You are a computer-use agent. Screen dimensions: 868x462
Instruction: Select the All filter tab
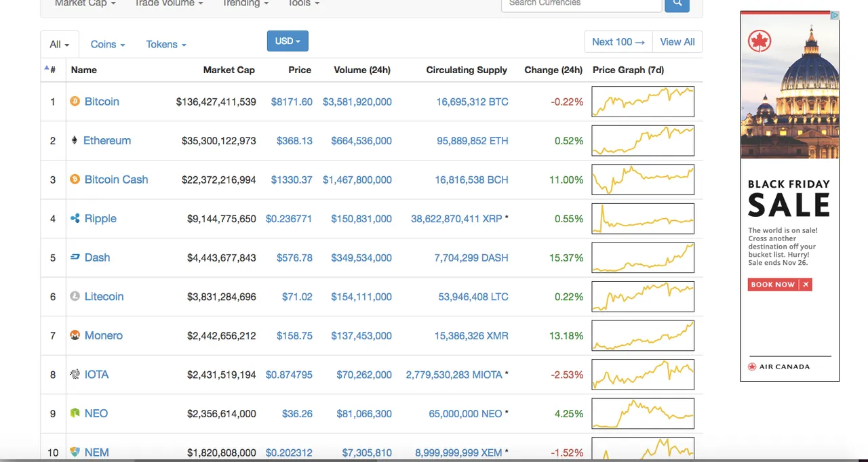coord(60,44)
